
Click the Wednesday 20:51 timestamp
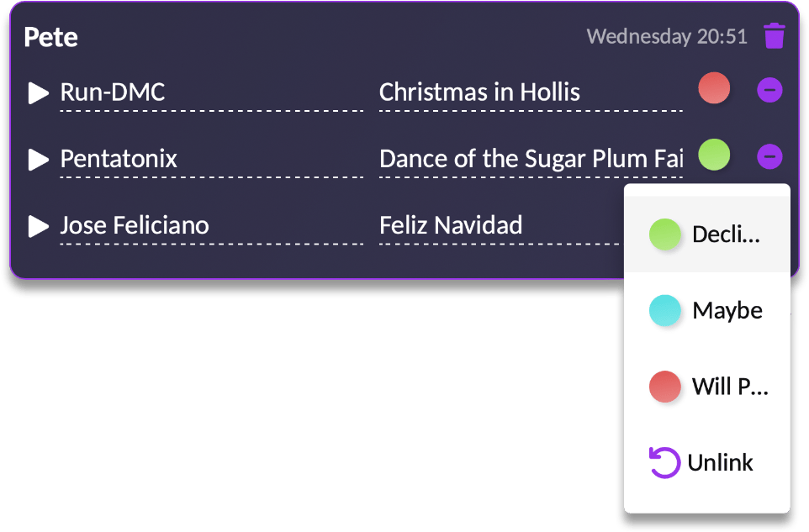pyautogui.click(x=667, y=36)
